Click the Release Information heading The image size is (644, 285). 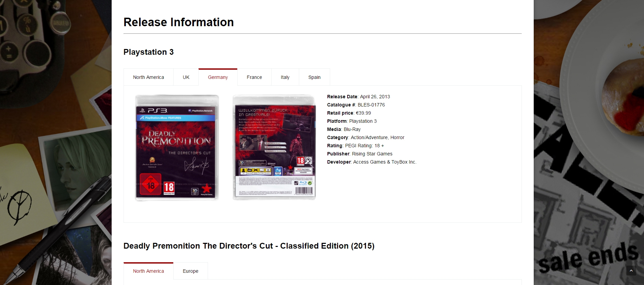[x=178, y=22]
